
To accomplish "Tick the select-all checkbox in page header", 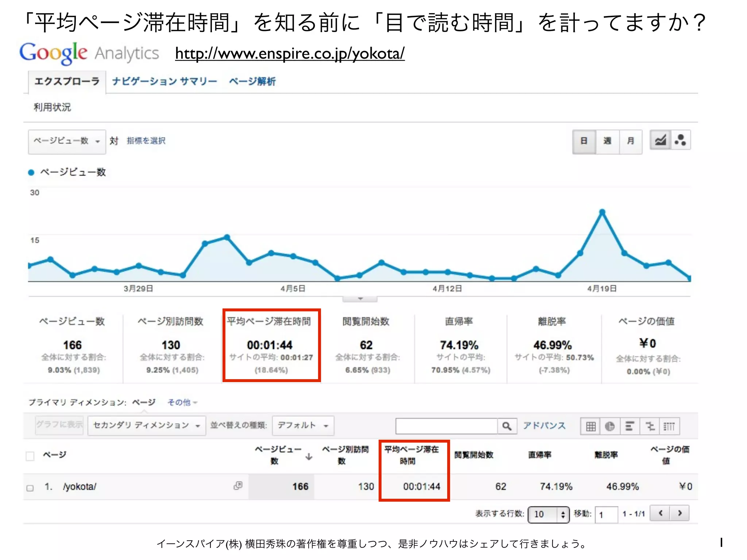I will [x=30, y=456].
